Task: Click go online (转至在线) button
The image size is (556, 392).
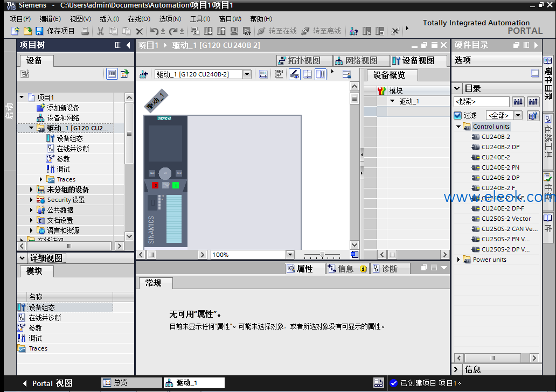Action: click(277, 31)
